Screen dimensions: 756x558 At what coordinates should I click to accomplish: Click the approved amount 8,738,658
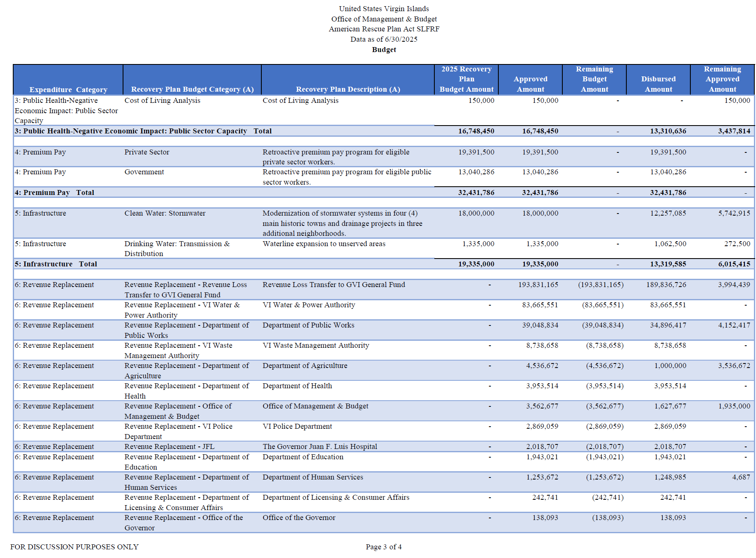point(542,345)
